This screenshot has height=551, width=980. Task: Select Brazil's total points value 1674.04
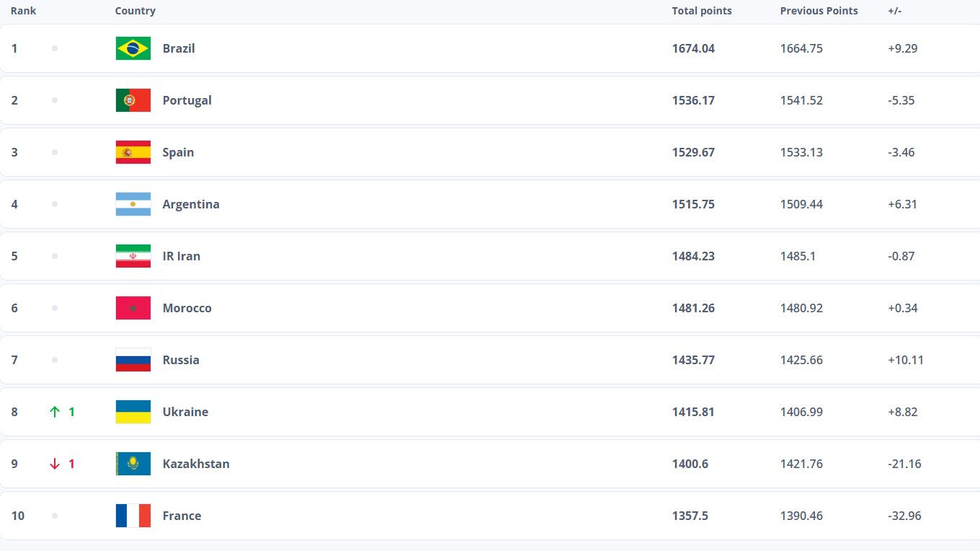693,48
